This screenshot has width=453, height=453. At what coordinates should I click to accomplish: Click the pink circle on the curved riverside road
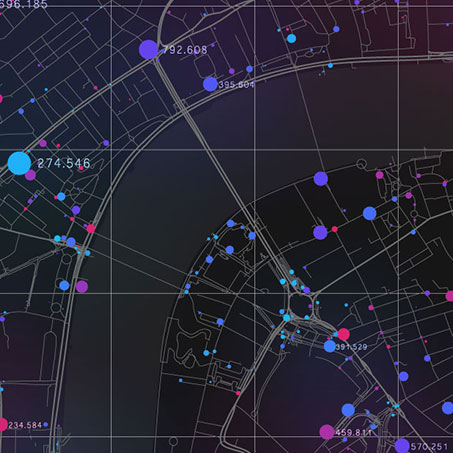91,229
